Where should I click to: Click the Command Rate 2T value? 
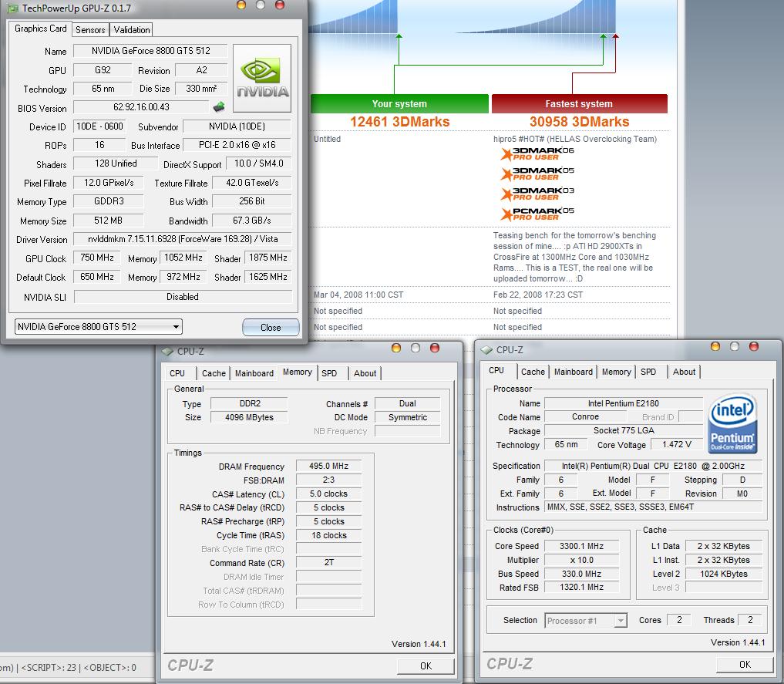(x=328, y=562)
